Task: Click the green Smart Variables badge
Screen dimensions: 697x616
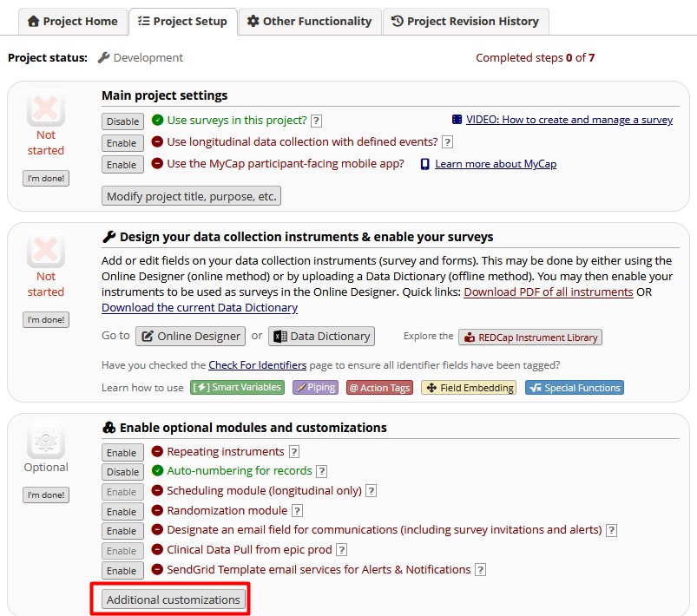Action: (x=237, y=388)
